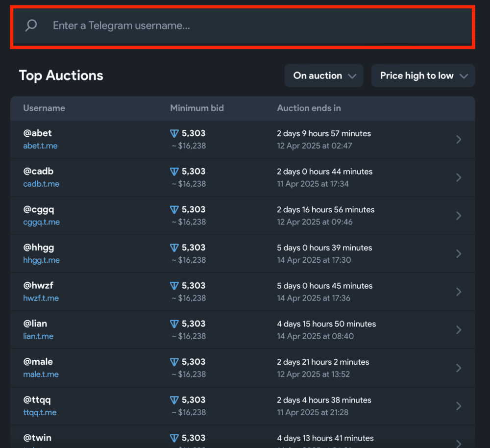The width and height of the screenshot is (490, 448).
Task: Click the hwzf.t.me link
Action: click(41, 298)
